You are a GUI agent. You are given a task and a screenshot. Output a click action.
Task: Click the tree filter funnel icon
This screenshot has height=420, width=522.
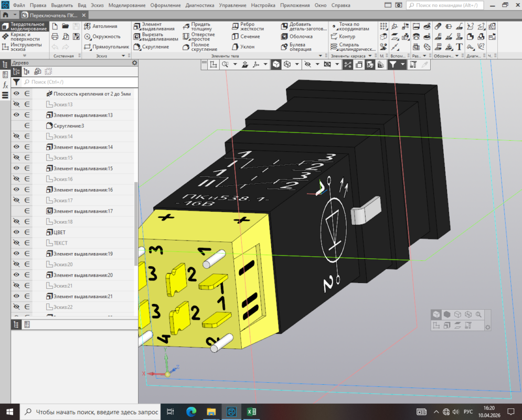[x=16, y=82]
